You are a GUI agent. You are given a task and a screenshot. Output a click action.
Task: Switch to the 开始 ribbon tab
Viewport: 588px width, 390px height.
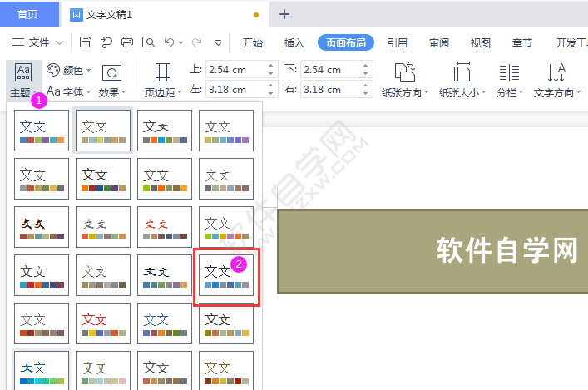(x=252, y=42)
